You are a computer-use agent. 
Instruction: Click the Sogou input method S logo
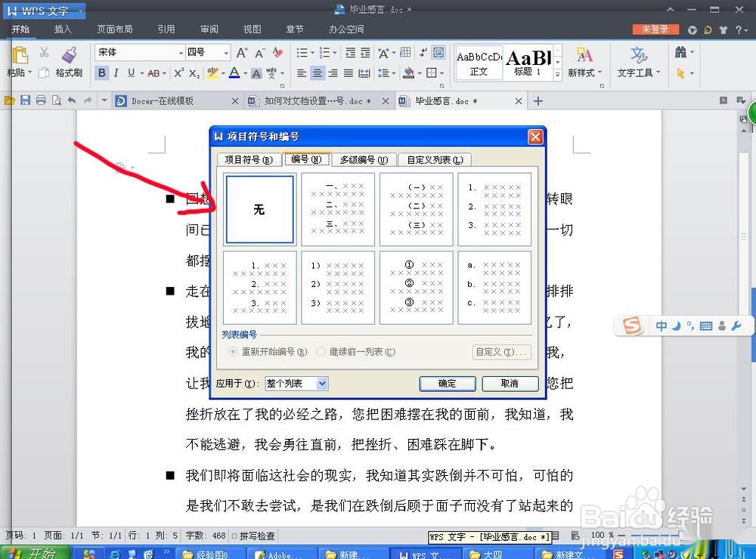coord(632,326)
